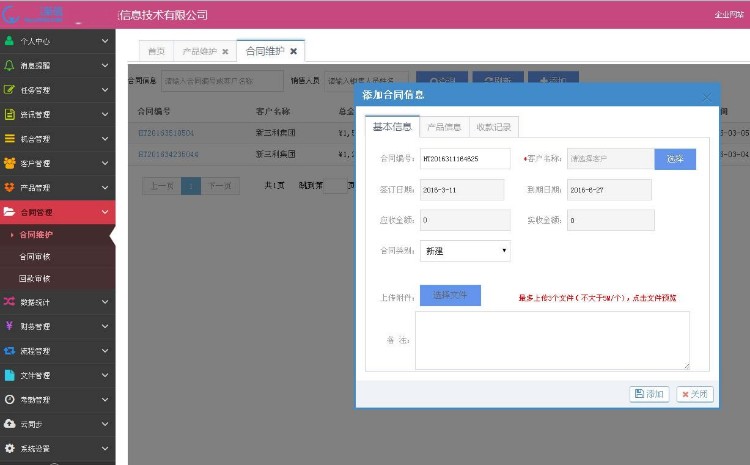Click the orange box icon for 产品管理
The image size is (750, 465).
(x=9, y=187)
